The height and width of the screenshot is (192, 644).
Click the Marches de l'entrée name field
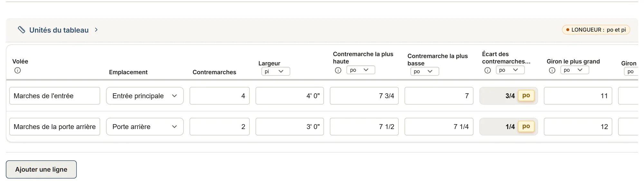click(55, 96)
